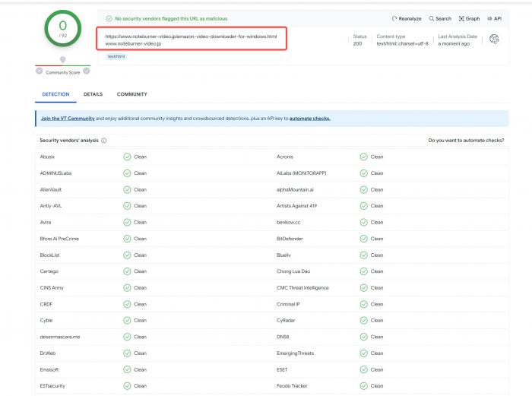Open the Search option
This screenshot has width=532, height=396.
click(440, 19)
